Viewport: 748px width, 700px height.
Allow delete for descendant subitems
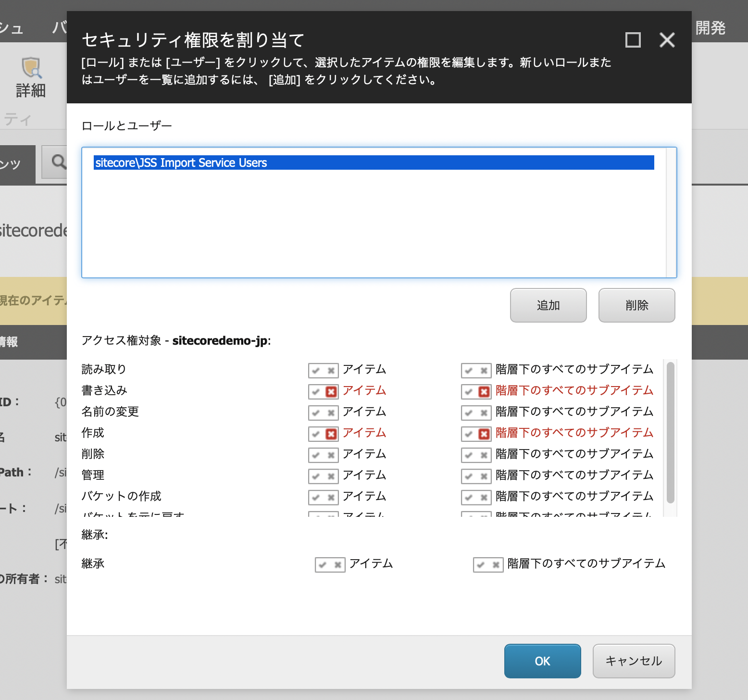469,455
